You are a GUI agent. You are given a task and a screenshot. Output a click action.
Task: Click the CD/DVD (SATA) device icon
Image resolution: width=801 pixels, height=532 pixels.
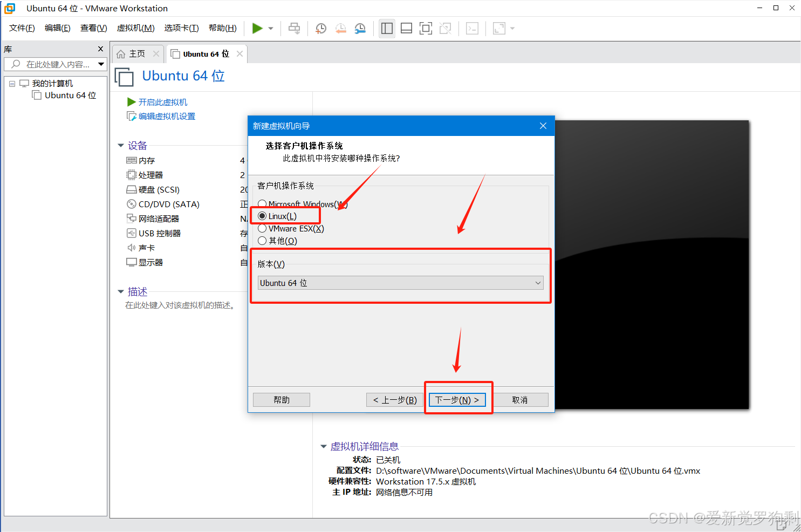(x=132, y=204)
